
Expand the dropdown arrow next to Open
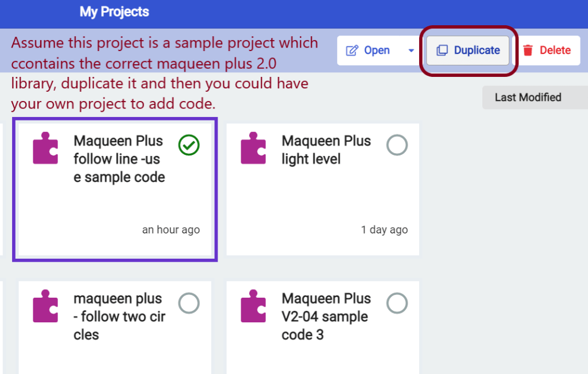(x=411, y=50)
